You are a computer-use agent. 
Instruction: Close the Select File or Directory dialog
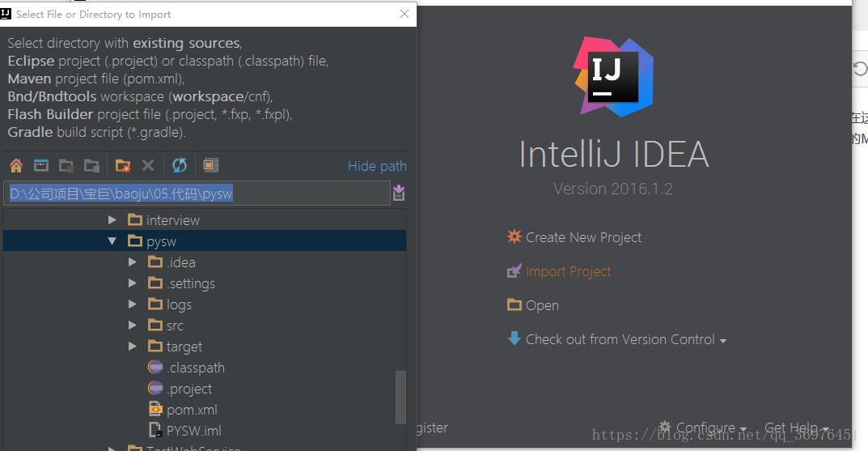pyautogui.click(x=404, y=14)
